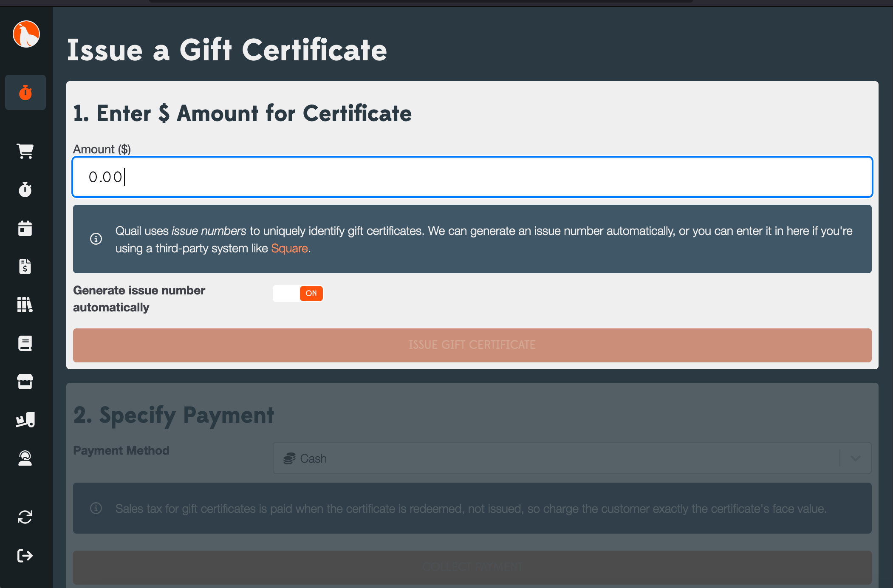Viewport: 893px width, 588px height.
Task: Select the stopwatch timer icon in sidebar
Action: 25,189
